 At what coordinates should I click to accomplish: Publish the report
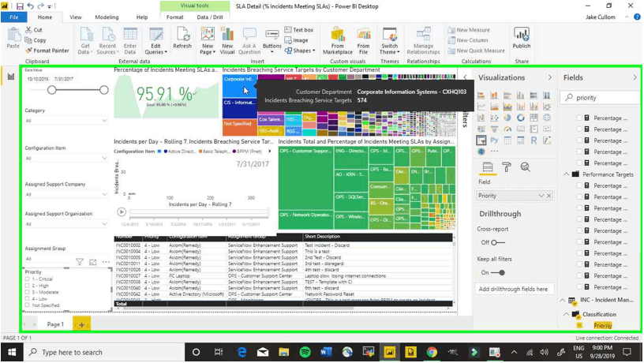[x=522, y=38]
